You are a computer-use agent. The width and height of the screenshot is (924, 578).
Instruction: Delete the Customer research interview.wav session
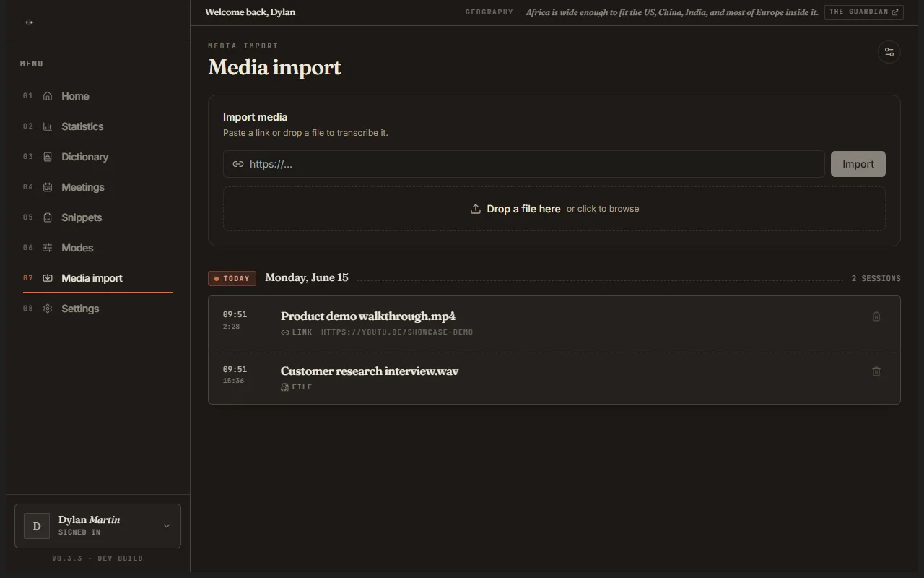876,371
